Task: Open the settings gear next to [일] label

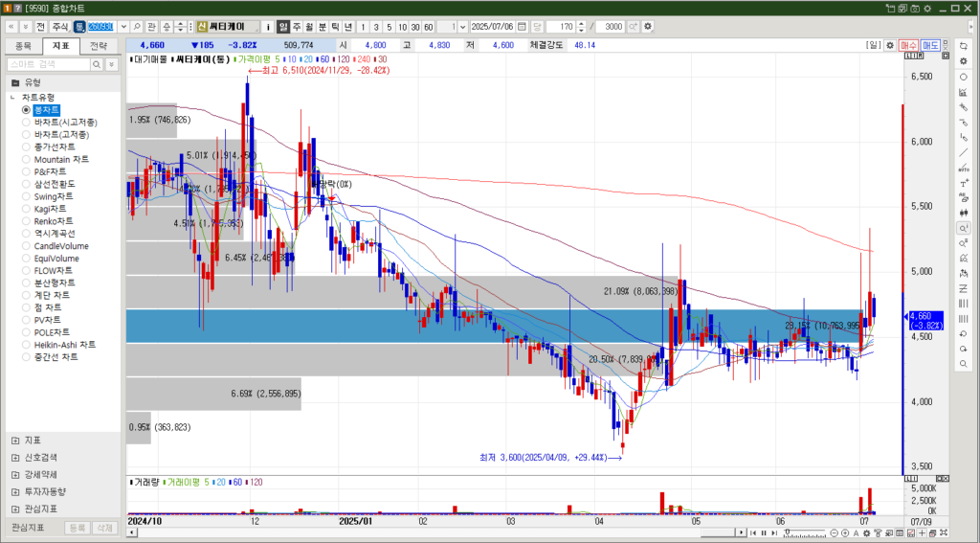Action: [889, 46]
